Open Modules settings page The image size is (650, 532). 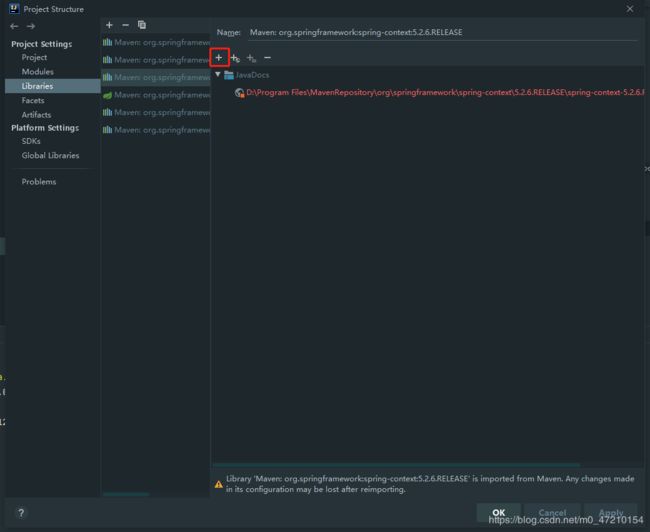click(x=38, y=72)
